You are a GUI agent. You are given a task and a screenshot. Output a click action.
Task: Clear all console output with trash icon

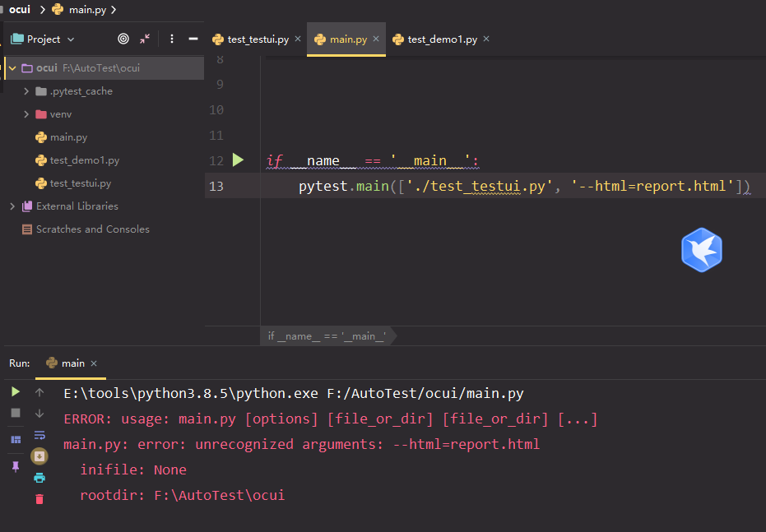39,499
